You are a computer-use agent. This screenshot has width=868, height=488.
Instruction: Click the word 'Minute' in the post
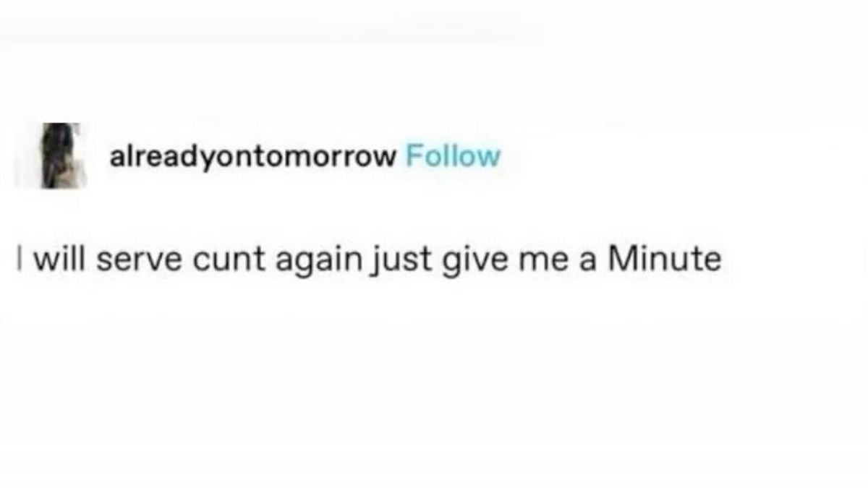coord(665,259)
